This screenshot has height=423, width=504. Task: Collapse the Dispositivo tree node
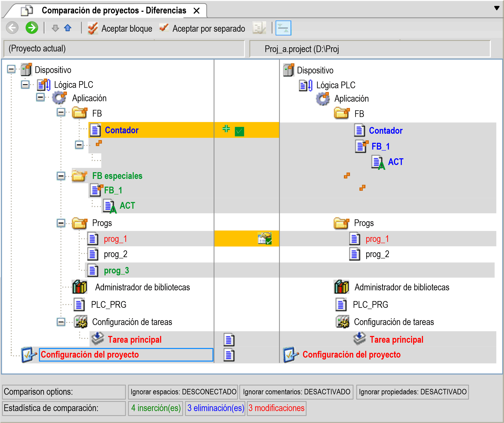[11, 69]
